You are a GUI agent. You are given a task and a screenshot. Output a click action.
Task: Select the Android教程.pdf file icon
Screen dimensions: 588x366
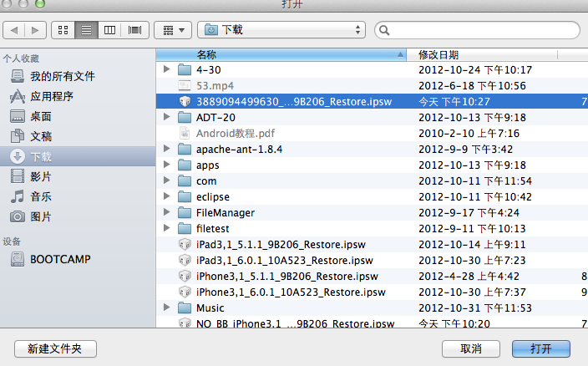[185, 133]
